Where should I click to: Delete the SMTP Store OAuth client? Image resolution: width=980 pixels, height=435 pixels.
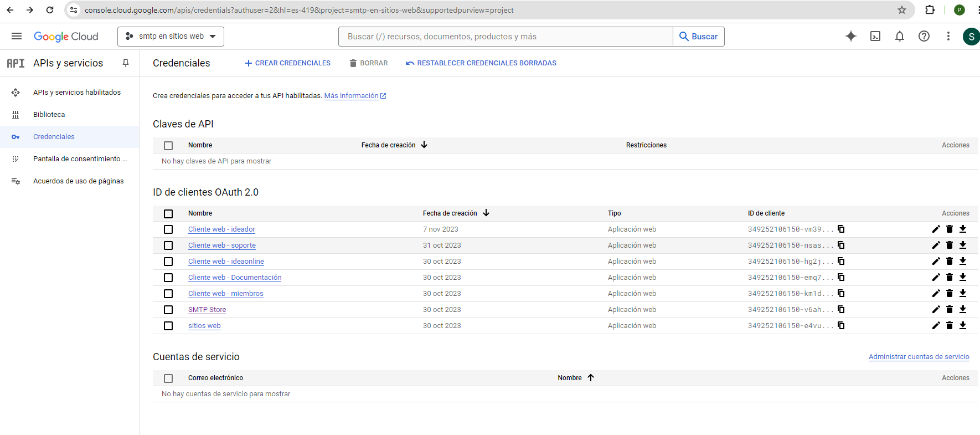pos(950,310)
